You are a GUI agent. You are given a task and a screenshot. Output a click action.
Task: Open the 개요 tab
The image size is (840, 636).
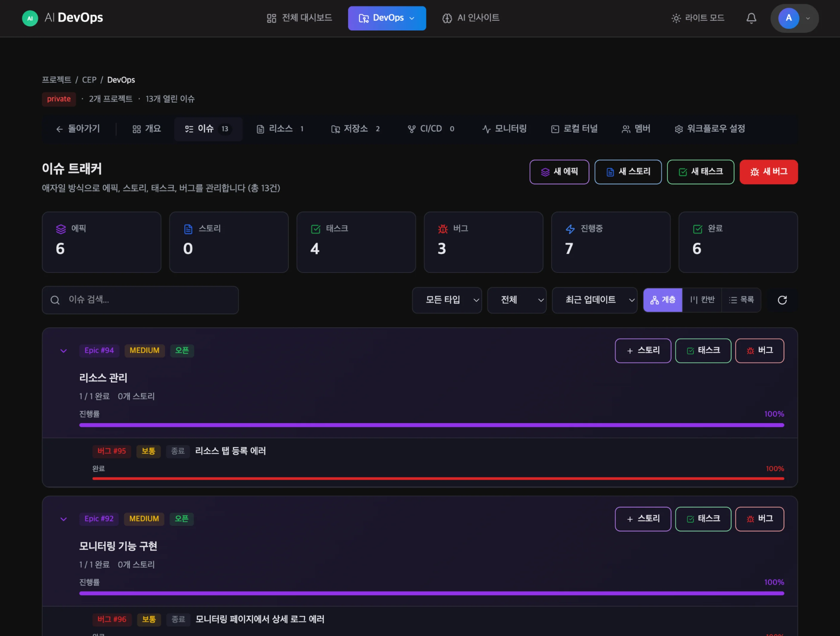[147, 129]
